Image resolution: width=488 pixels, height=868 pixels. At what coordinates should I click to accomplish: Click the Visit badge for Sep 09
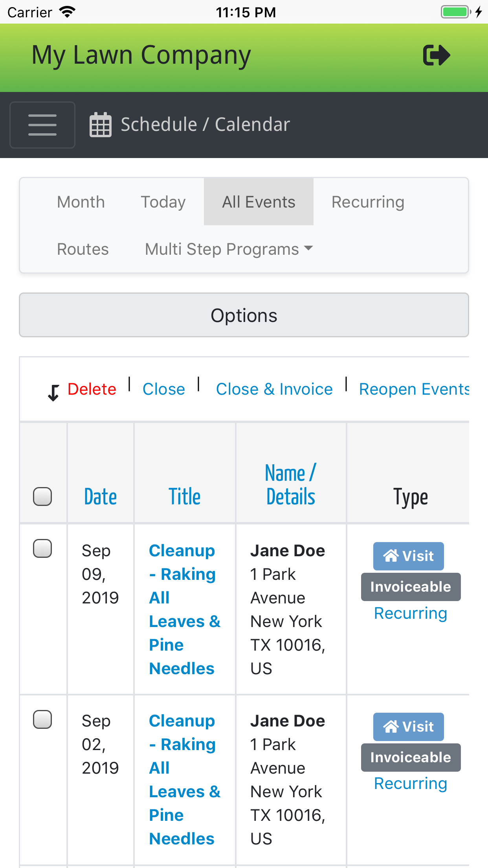tap(408, 556)
